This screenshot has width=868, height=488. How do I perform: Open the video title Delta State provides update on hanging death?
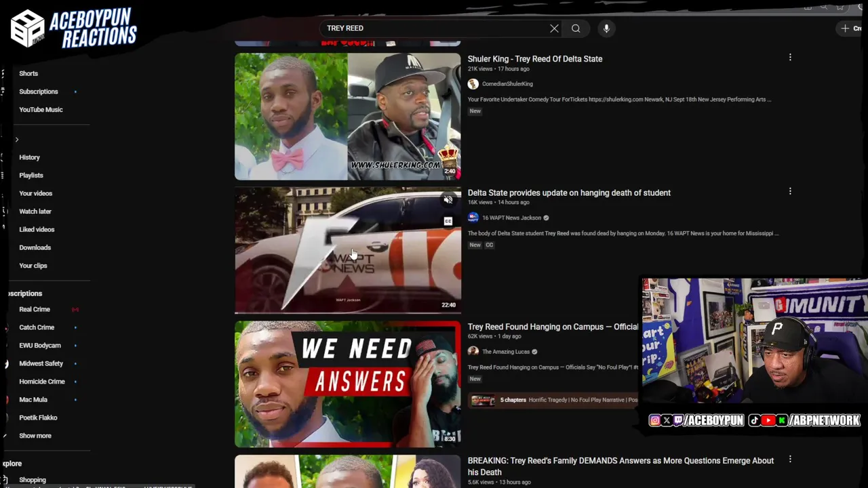[569, 193]
